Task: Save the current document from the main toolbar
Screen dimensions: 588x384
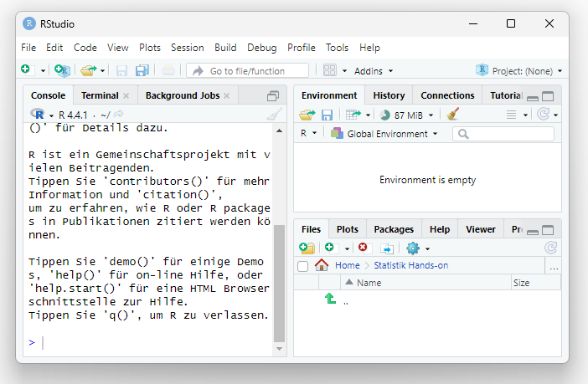Action: (x=121, y=70)
